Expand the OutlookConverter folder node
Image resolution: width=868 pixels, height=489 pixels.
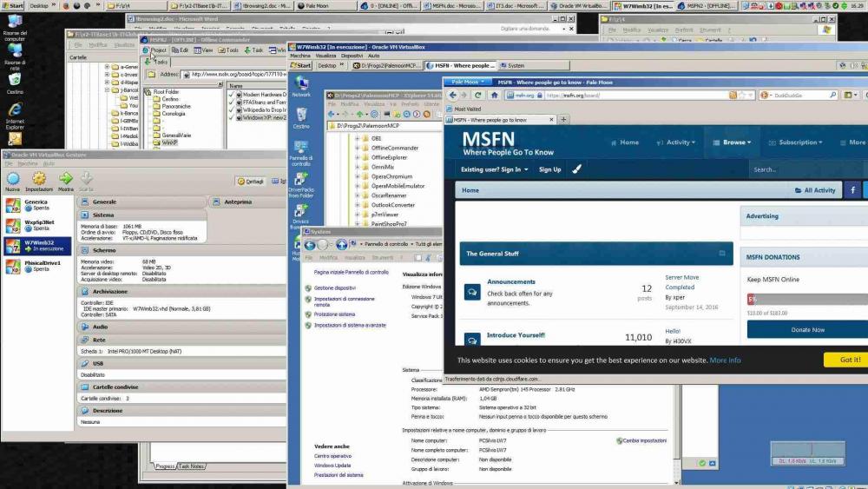(357, 205)
